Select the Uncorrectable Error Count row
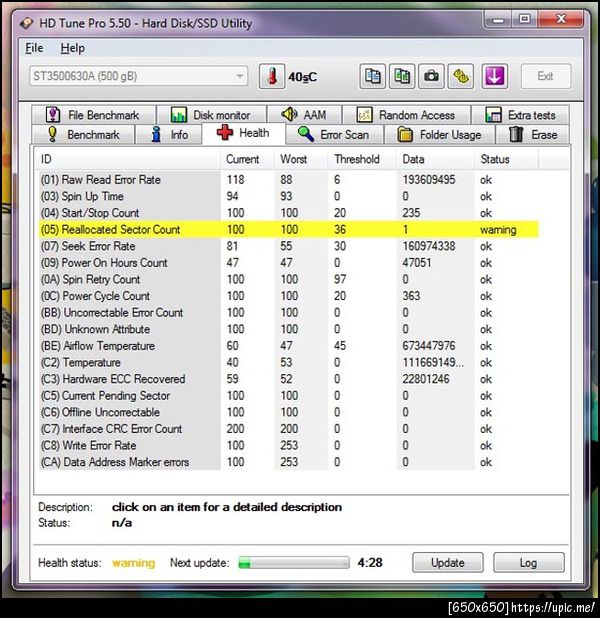600x618 pixels. (x=289, y=313)
